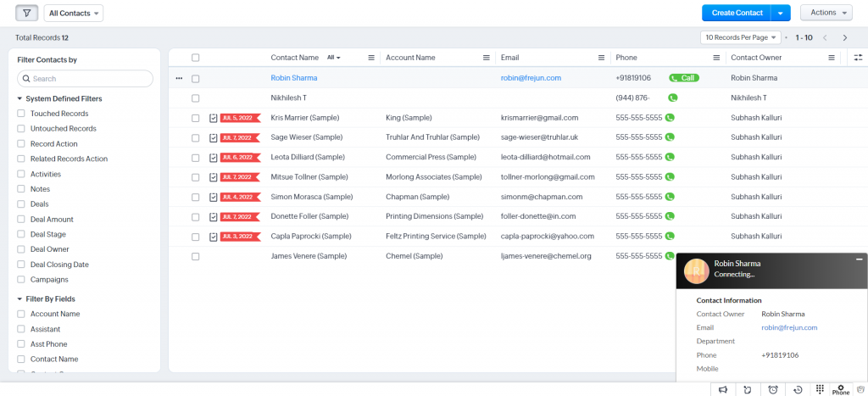Image resolution: width=868 pixels, height=396 pixels.
Task: Click the green Call button for Robin Sharma
Action: [x=684, y=78]
